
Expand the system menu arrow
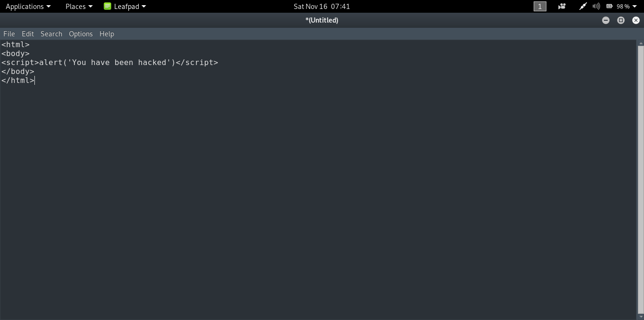point(635,7)
